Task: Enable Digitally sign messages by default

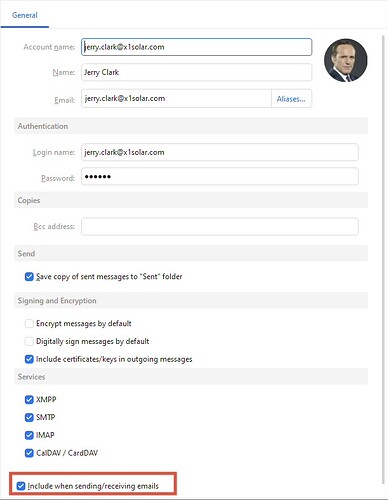Action: click(29, 341)
